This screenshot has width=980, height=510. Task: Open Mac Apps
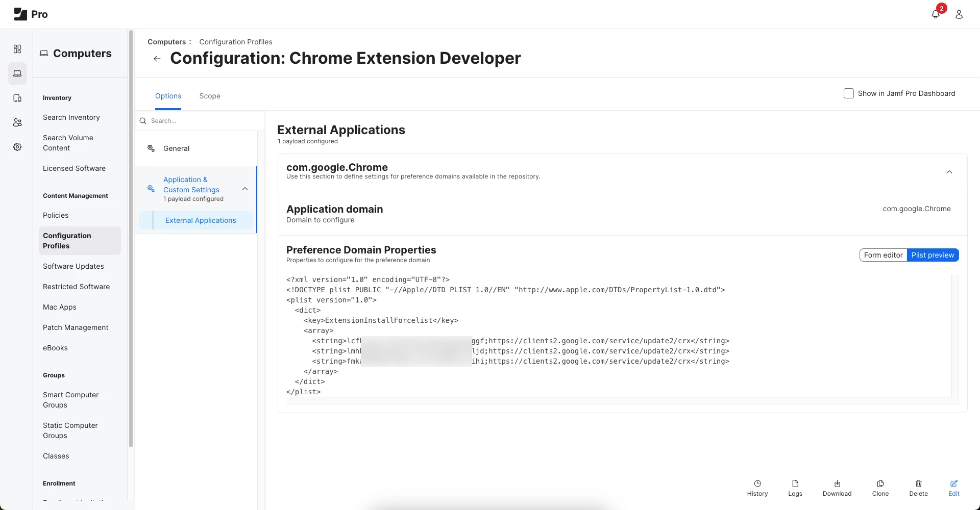(x=60, y=307)
